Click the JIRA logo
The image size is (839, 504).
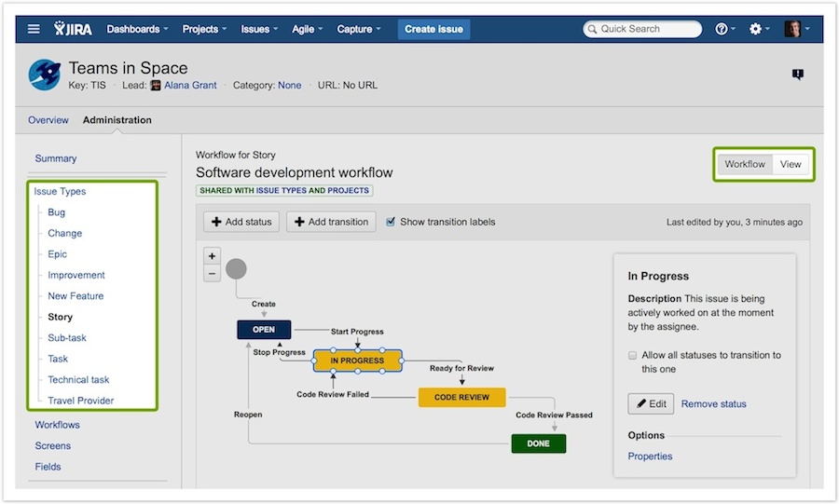(x=73, y=29)
